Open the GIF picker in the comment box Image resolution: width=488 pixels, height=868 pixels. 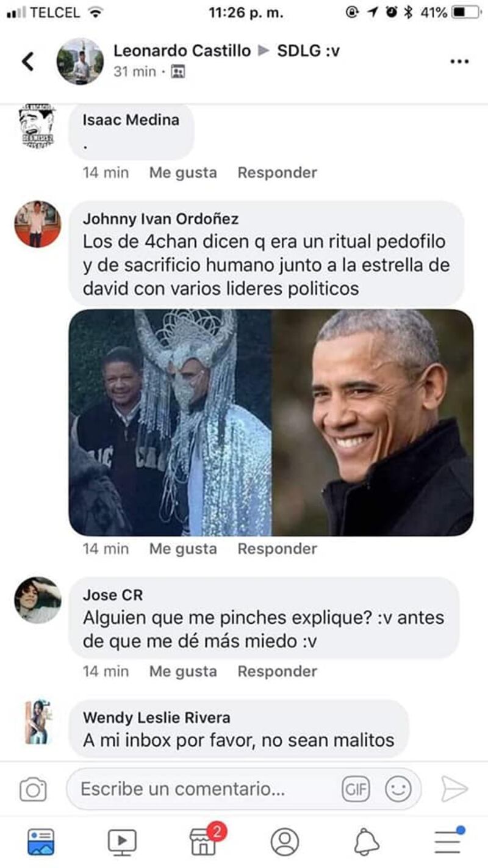(356, 789)
